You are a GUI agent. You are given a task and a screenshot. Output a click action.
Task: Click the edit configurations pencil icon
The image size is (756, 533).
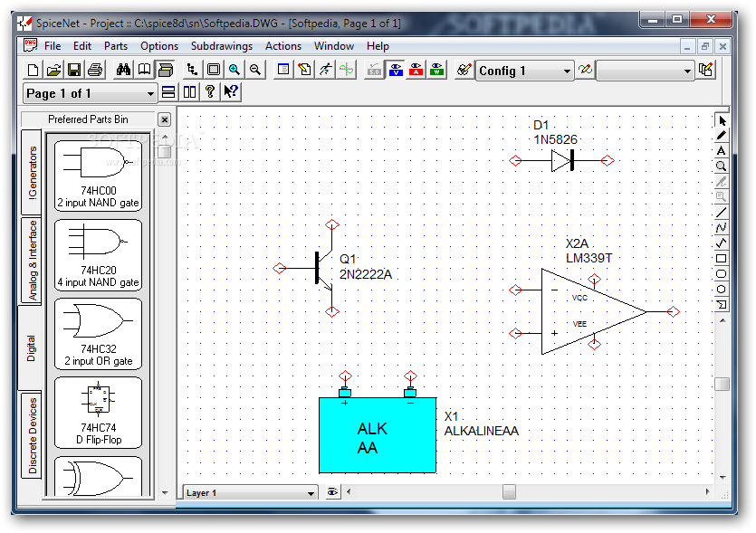pyautogui.click(x=464, y=71)
